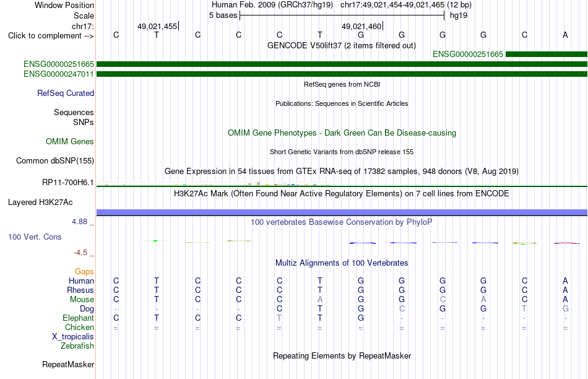Click the Human species label
The image size is (588, 379).
(x=81, y=281)
